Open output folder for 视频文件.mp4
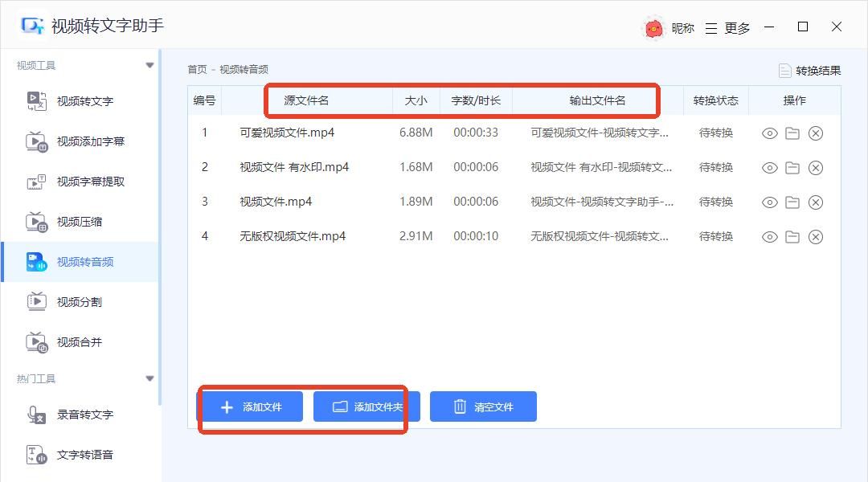Viewport: 868px width, 482px height. click(792, 202)
